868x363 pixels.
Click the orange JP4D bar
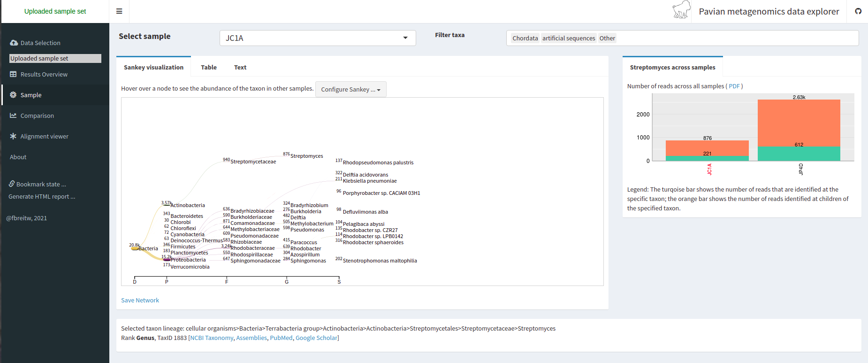coord(799,123)
